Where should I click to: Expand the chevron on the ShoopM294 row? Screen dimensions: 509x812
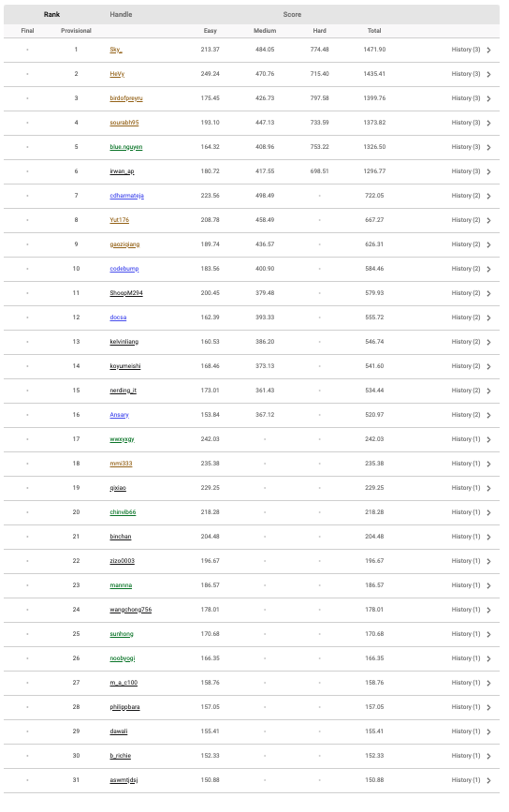(x=488, y=294)
